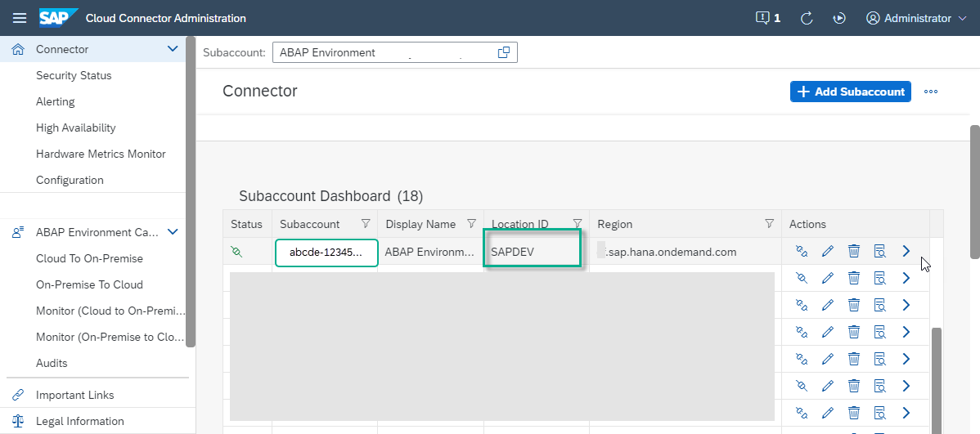Collapse the ABAP Environment Ca... section chevron
Viewport: 980px width, 434px height.
pos(173,232)
